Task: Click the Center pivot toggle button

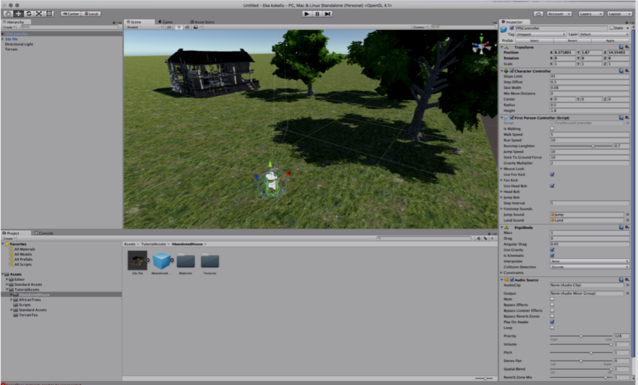Action: (70, 13)
